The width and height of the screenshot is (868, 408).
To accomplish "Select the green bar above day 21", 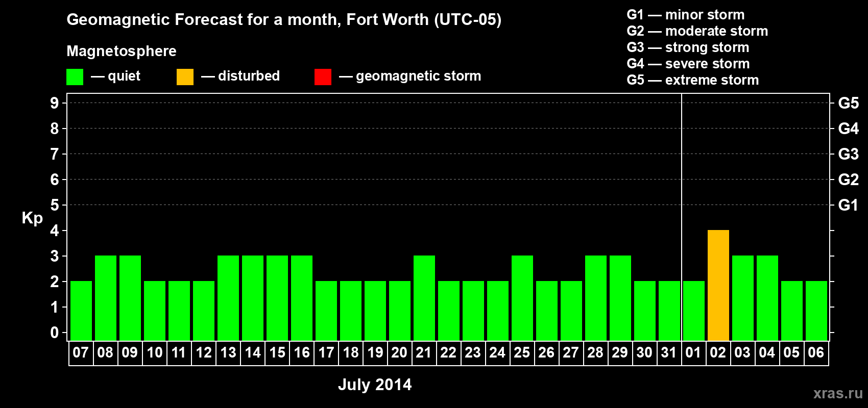I will [424, 298].
